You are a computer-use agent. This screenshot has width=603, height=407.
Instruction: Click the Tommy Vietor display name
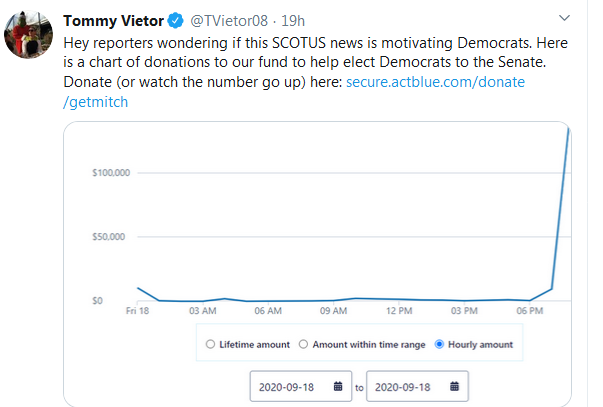[x=113, y=21]
